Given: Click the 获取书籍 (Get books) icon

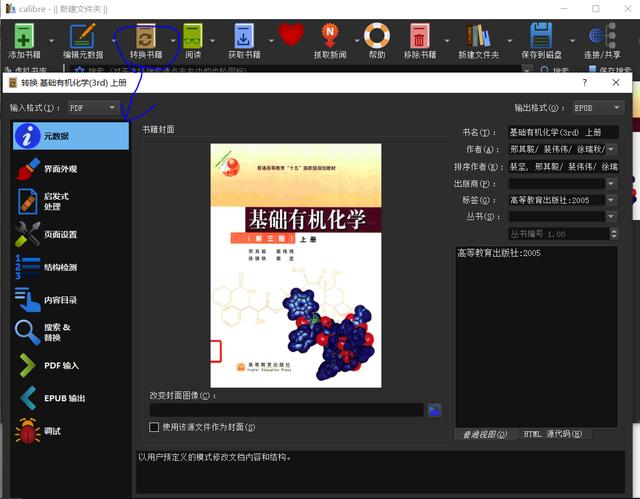Looking at the screenshot, I should pyautogui.click(x=244, y=36).
